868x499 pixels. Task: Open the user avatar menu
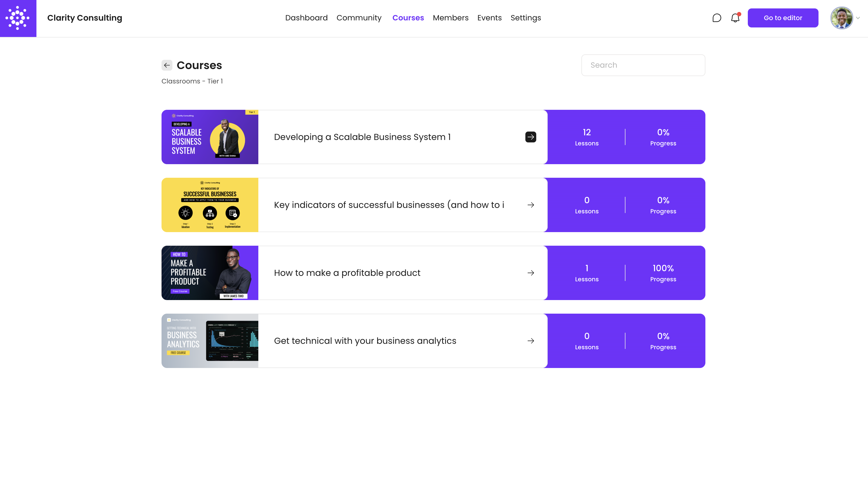[841, 18]
